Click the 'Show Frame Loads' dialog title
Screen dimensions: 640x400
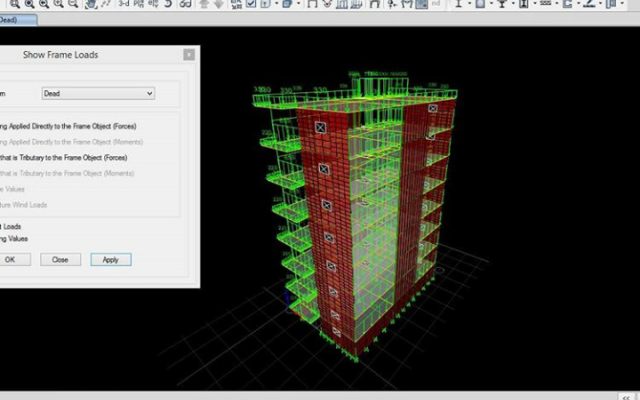[x=60, y=55]
